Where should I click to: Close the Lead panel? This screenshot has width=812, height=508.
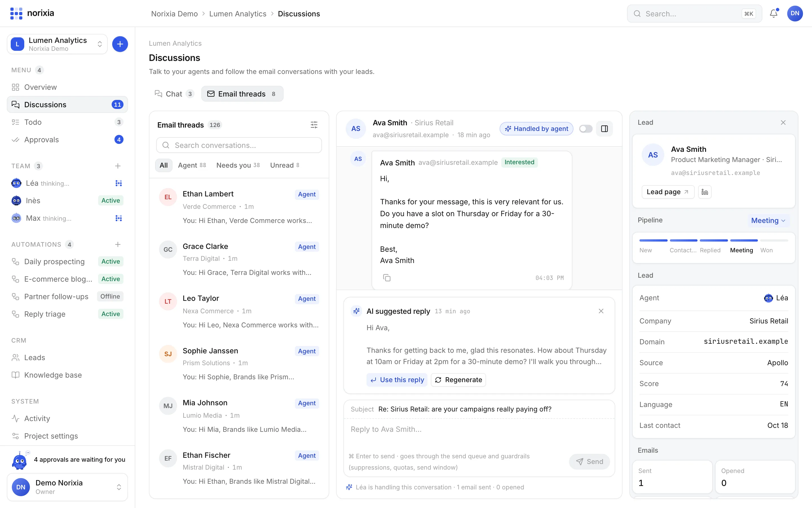coord(783,123)
